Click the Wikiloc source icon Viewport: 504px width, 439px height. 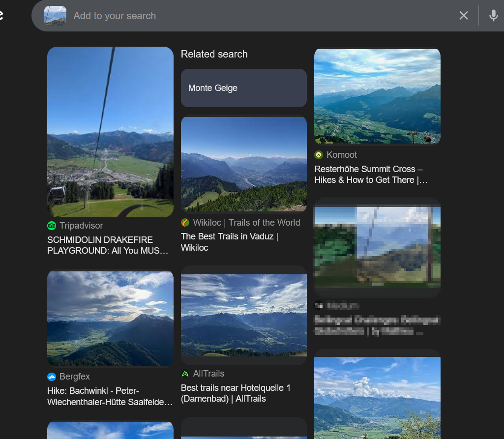tap(185, 223)
